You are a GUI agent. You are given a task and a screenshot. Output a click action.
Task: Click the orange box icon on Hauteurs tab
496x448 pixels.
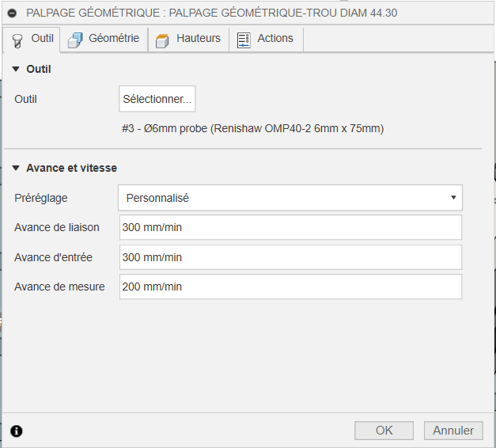point(162,40)
